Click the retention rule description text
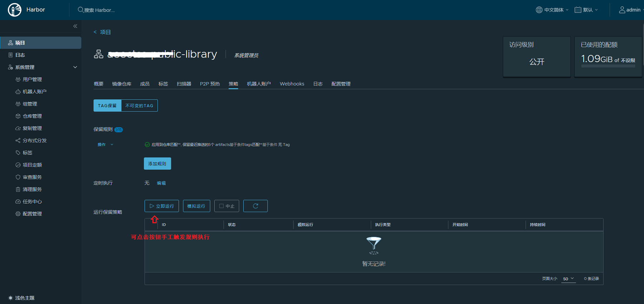Image resolution: width=644 pixels, height=304 pixels. pos(221,145)
